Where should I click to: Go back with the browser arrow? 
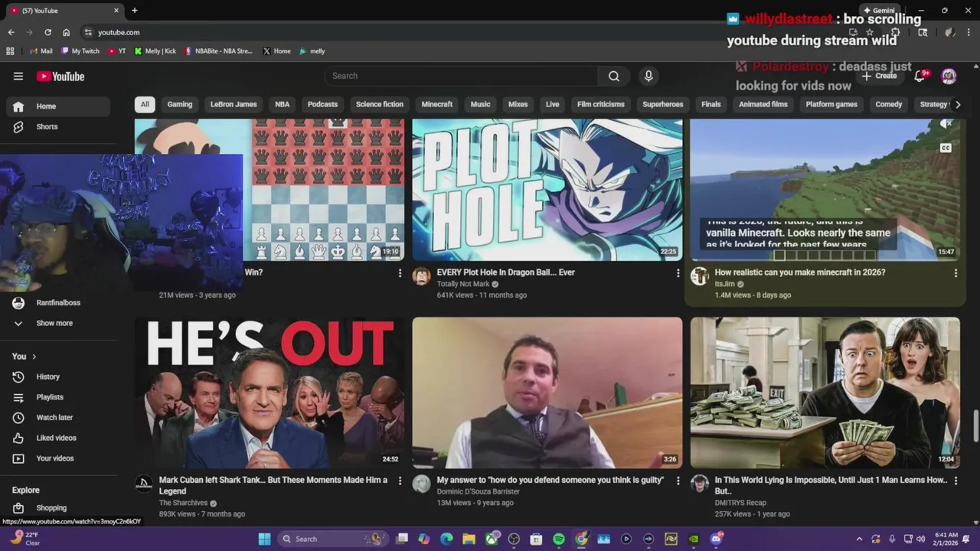click(11, 32)
